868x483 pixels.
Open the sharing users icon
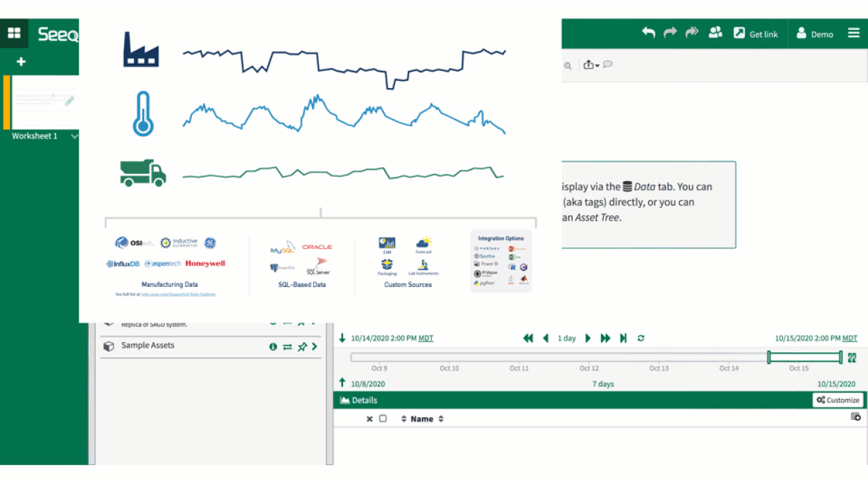tap(715, 33)
